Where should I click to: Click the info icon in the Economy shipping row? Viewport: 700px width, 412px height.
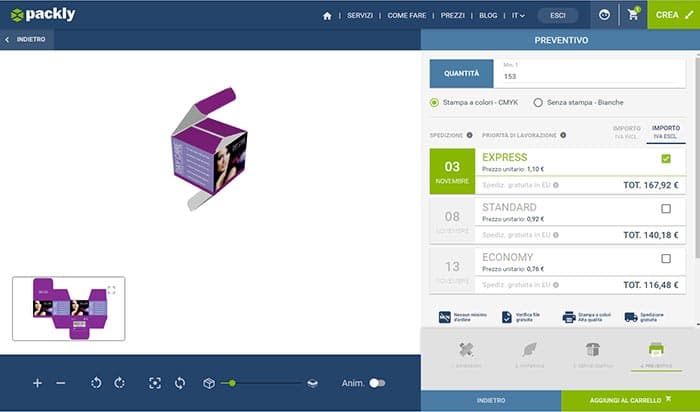(x=556, y=285)
